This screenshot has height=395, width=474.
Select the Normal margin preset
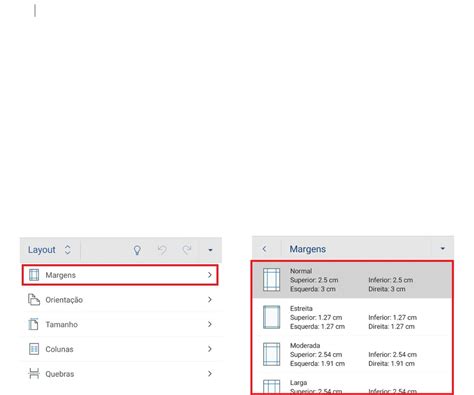(352, 280)
